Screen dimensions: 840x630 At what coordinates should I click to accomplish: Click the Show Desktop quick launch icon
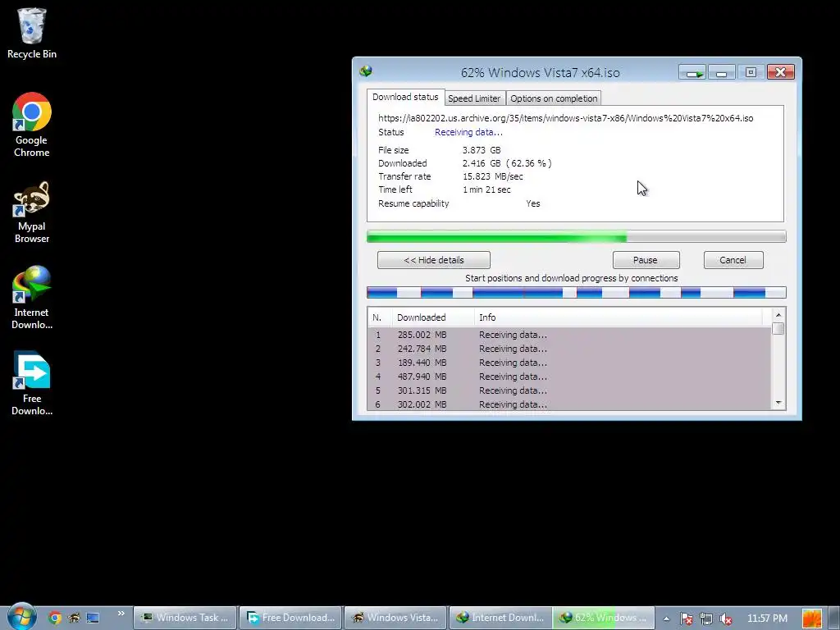pos(93,618)
